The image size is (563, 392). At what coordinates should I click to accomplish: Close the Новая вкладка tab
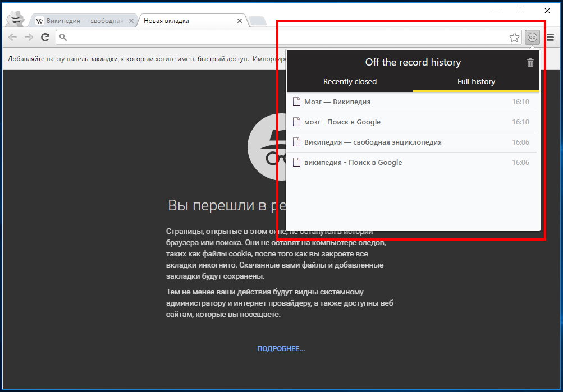240,21
